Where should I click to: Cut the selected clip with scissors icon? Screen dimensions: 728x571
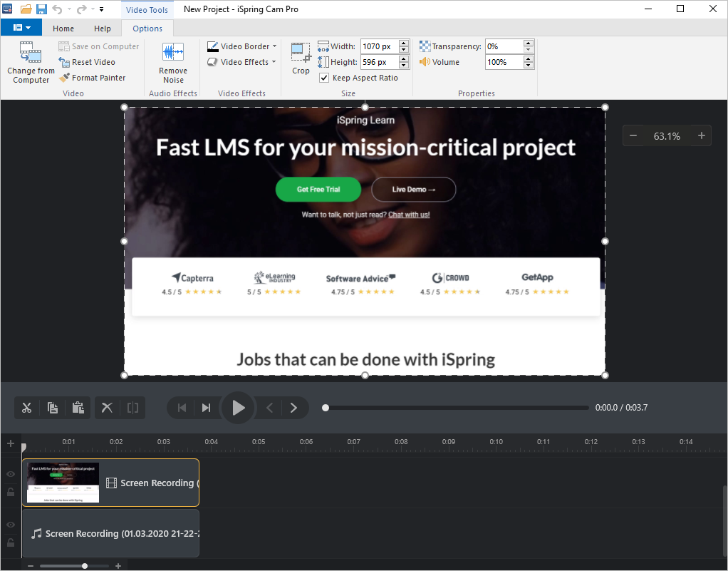pos(27,408)
